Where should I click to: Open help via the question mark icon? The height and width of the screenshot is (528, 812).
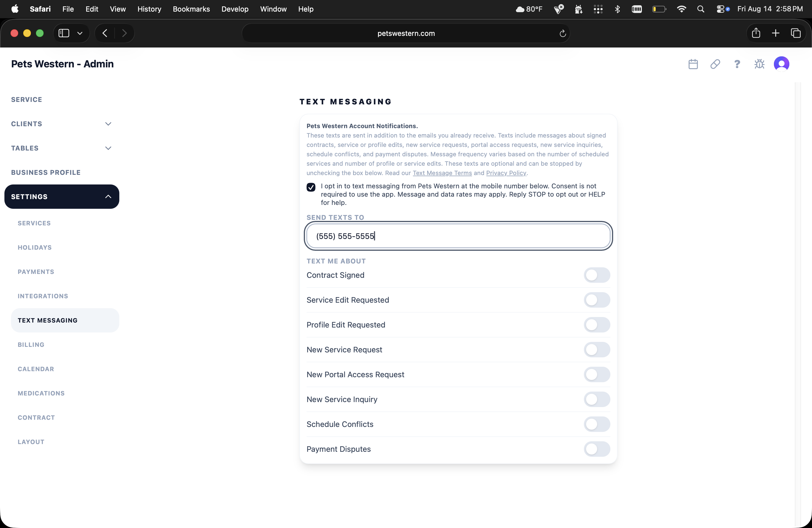coord(737,64)
